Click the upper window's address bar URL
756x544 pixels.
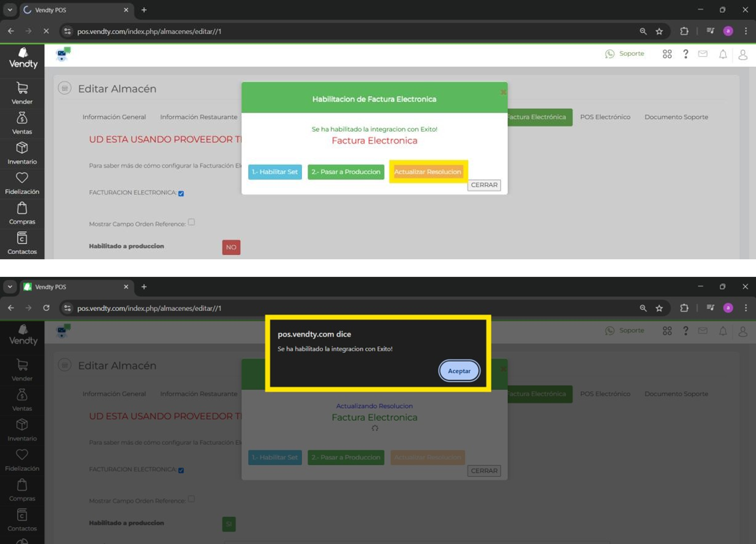pyautogui.click(x=149, y=31)
